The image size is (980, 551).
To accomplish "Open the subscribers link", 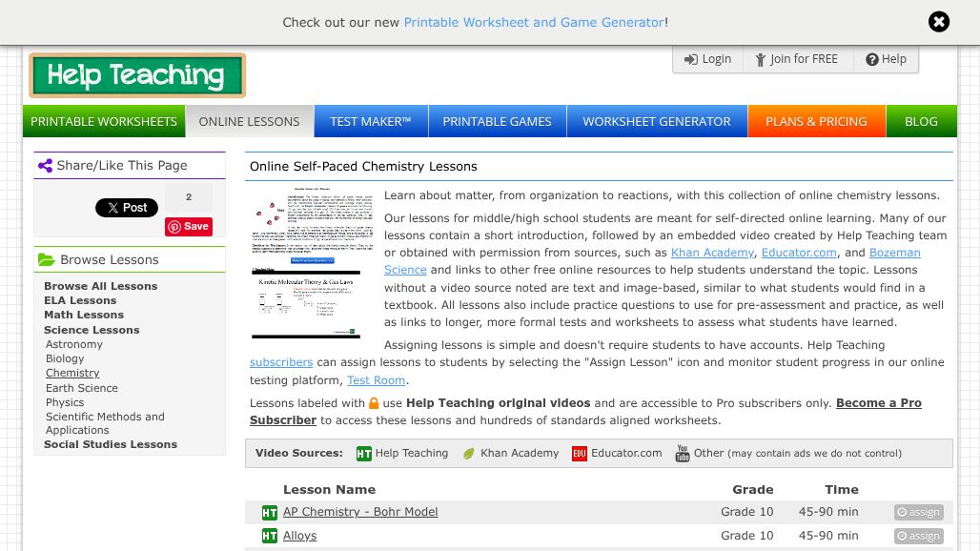I will (x=281, y=362).
